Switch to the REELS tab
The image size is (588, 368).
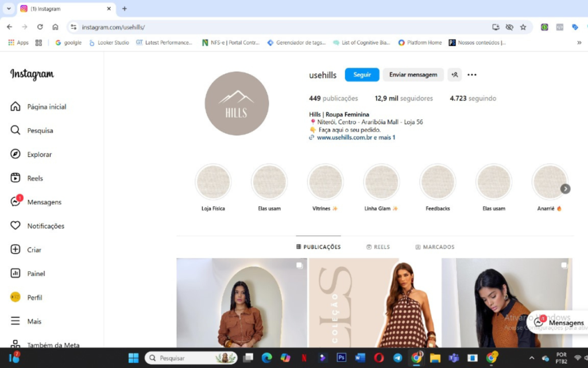point(378,247)
